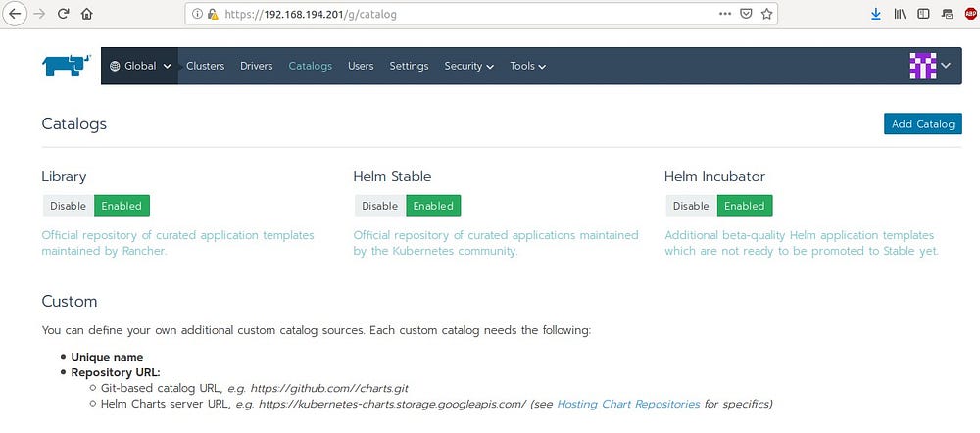This screenshot has height=433, width=980.
Task: Open Adblock Plus extension icon
Action: pyautogui.click(x=970, y=13)
